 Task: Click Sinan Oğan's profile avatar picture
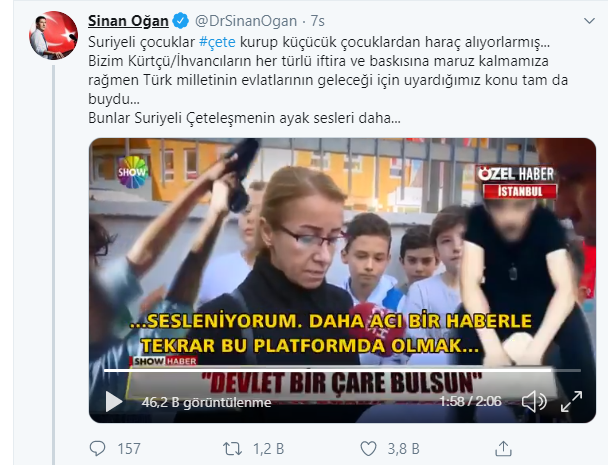pyautogui.click(x=54, y=35)
